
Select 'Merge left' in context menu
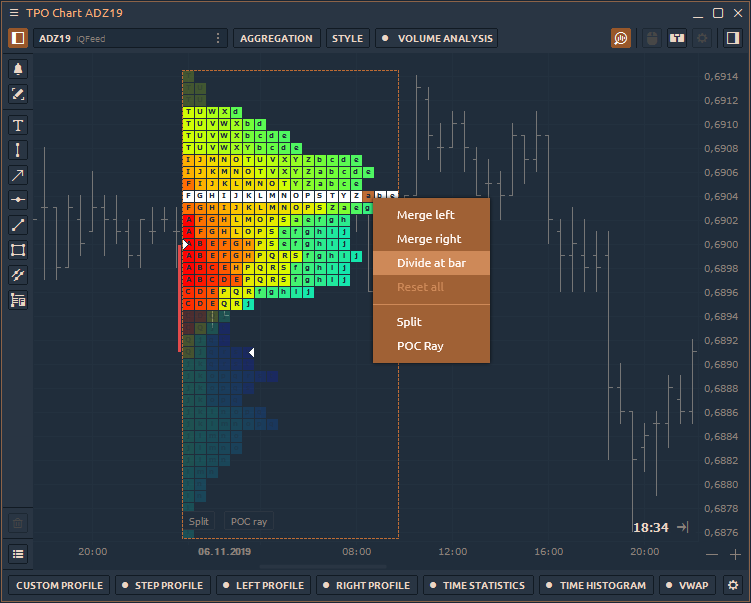tap(425, 215)
